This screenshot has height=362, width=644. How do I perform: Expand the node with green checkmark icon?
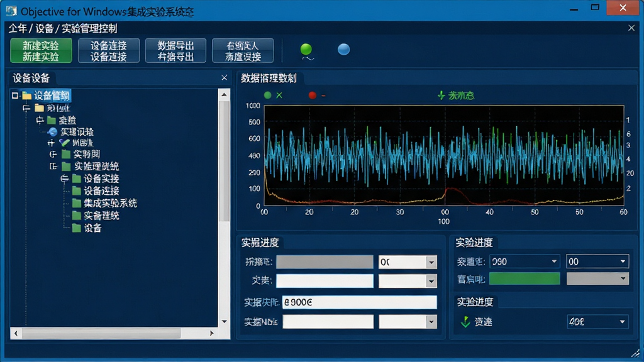[x=51, y=143]
